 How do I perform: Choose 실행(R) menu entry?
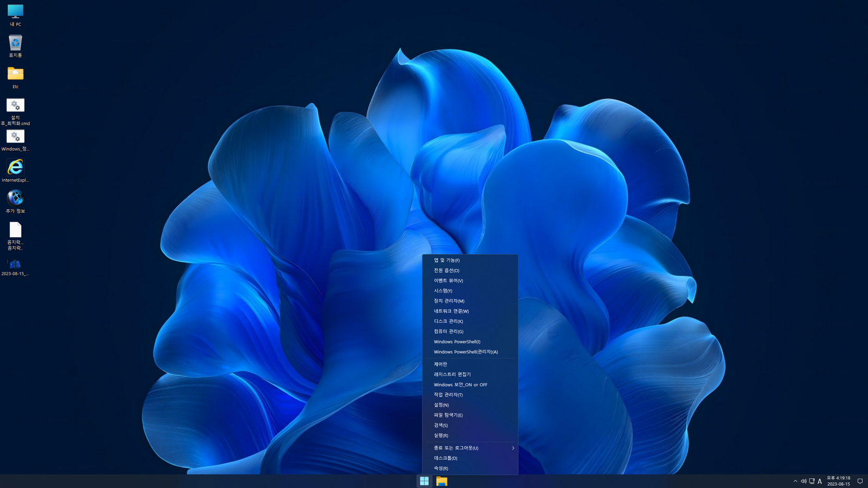(x=470, y=435)
